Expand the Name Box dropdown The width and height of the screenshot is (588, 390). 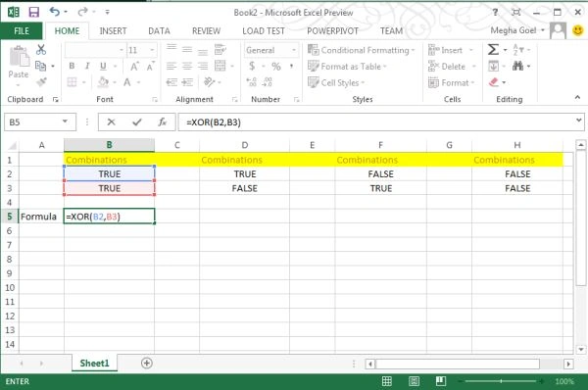coord(65,122)
